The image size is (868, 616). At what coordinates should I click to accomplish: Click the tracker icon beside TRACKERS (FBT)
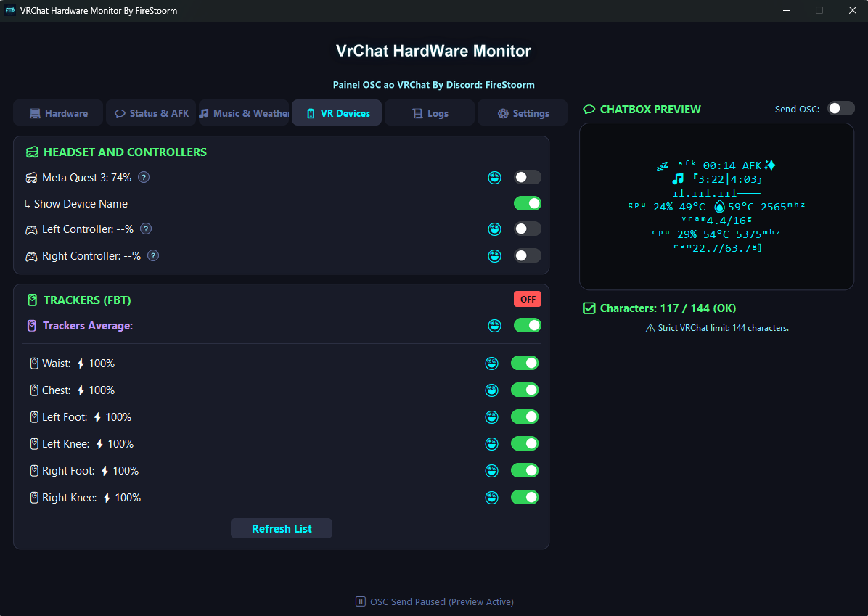click(x=32, y=300)
